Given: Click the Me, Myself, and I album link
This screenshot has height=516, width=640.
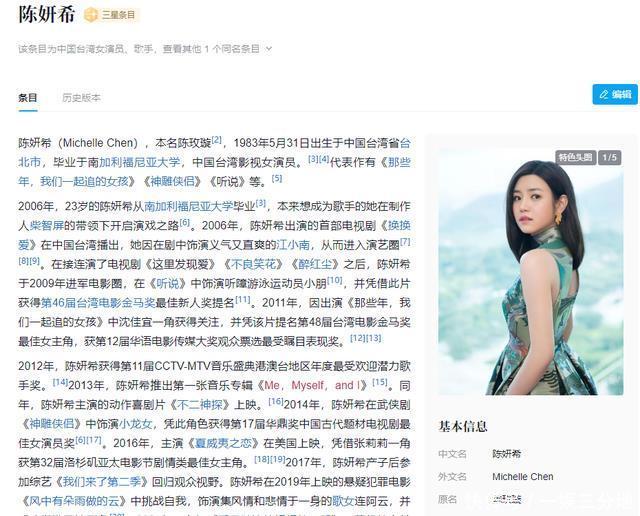Looking at the screenshot, I should pyautogui.click(x=313, y=385).
